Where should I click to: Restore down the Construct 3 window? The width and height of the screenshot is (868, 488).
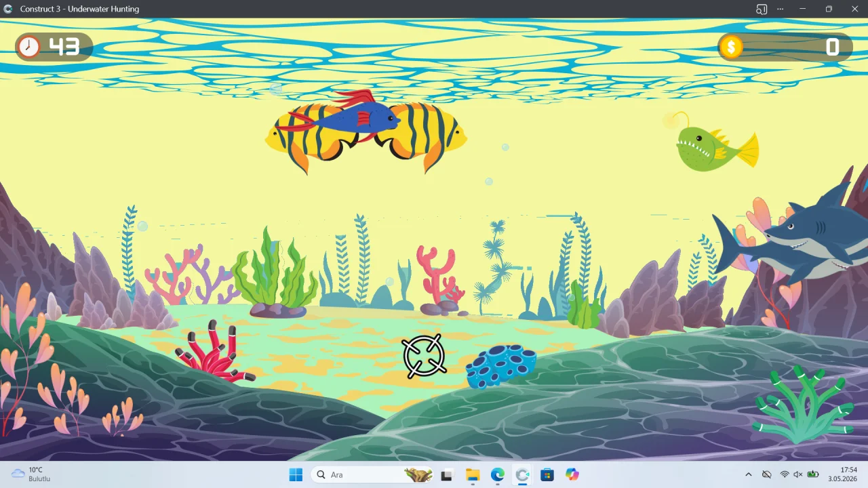click(x=829, y=9)
